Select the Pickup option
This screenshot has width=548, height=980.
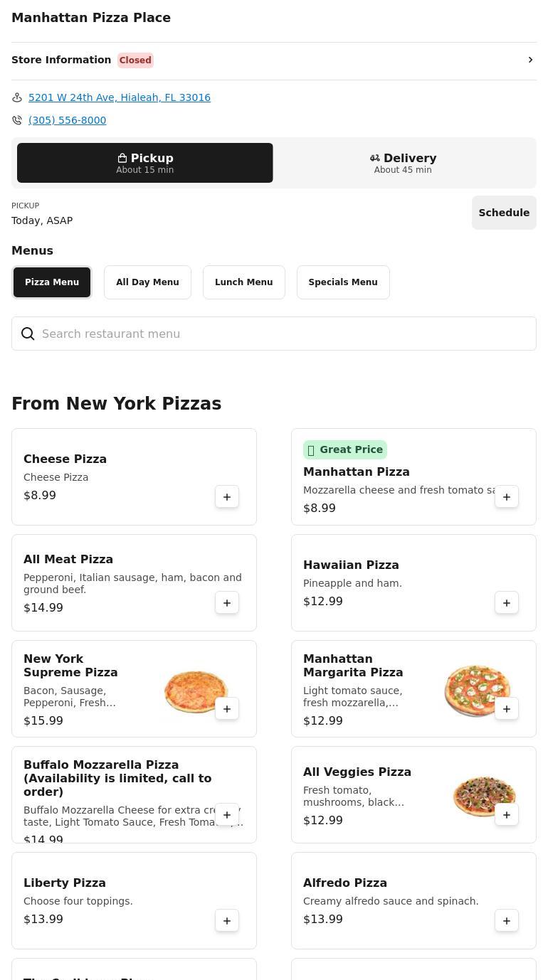coord(145,163)
